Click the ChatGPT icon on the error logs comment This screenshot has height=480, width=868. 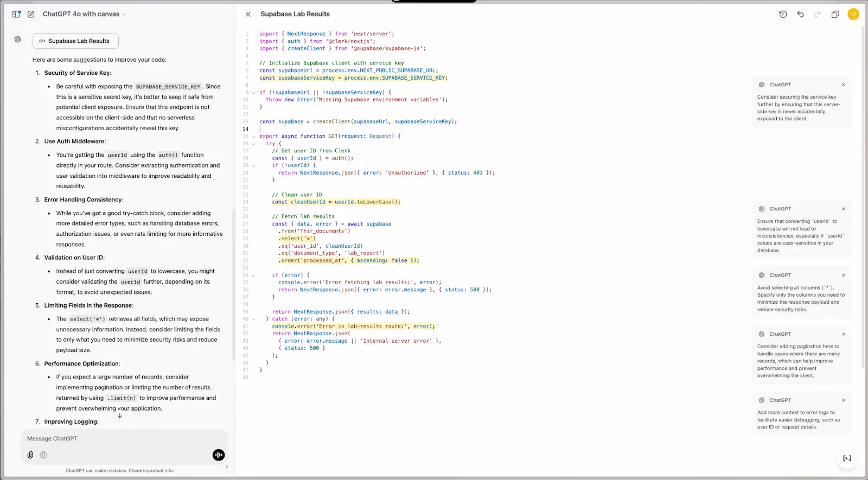[762, 400]
